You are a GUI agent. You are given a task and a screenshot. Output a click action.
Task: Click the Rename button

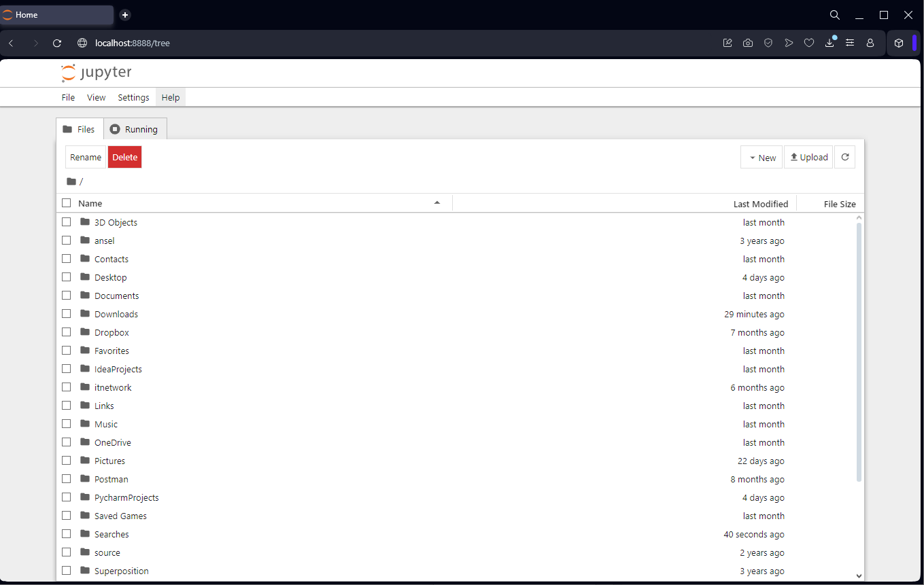(86, 157)
